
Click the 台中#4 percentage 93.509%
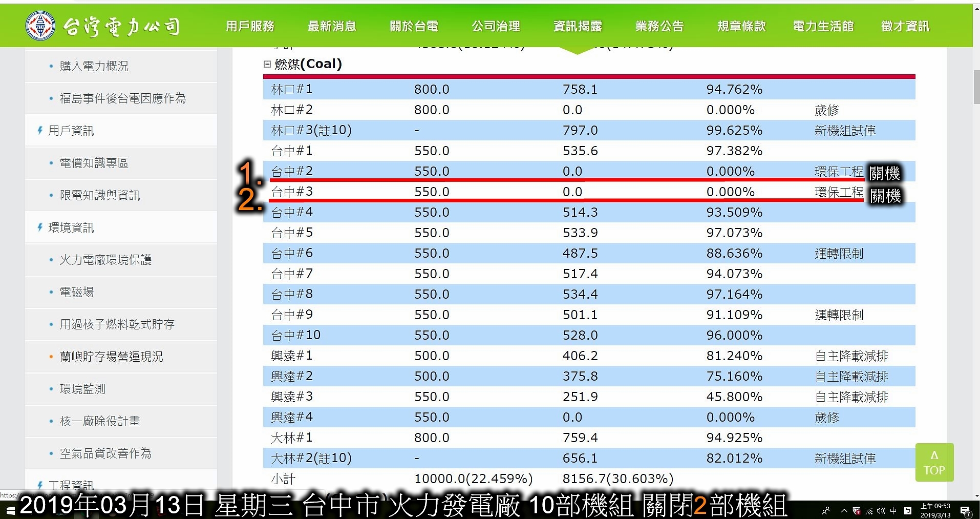[x=734, y=212]
